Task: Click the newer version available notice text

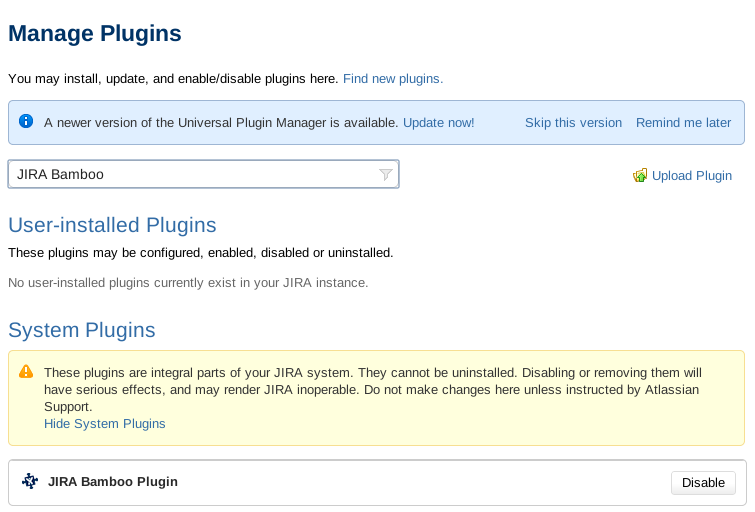Action: [x=221, y=123]
